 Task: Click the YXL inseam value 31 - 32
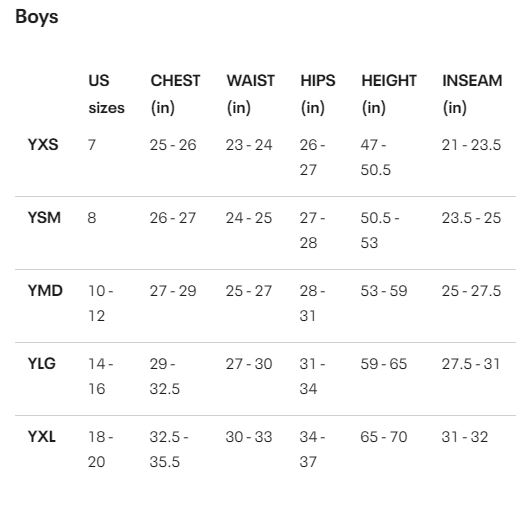(465, 437)
